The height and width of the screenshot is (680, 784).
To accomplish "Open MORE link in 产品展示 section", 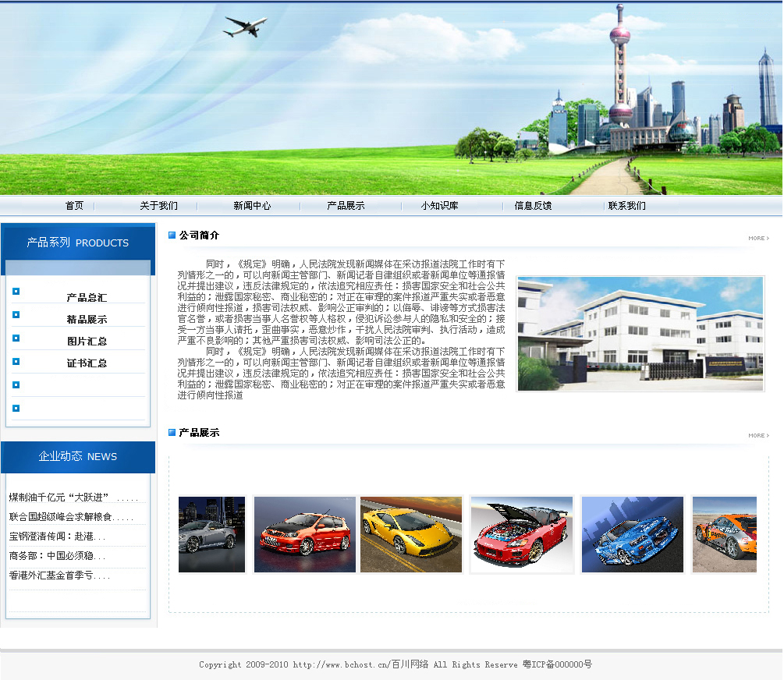I will pos(758,435).
